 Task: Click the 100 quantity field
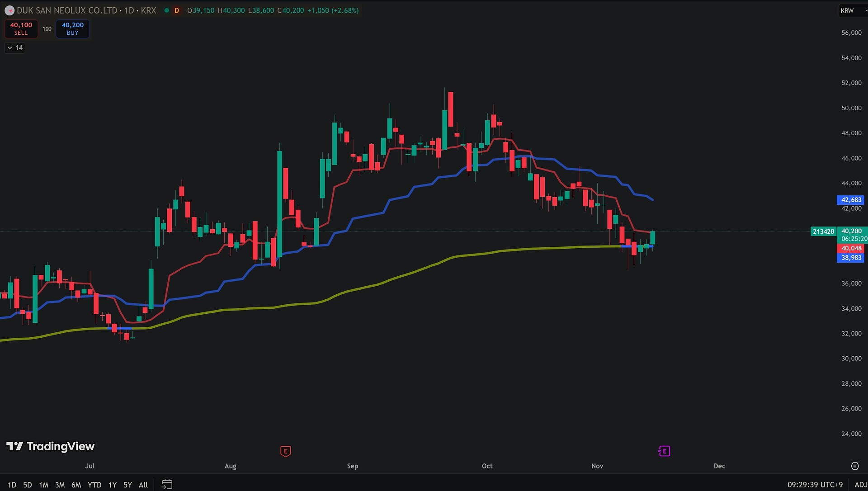[47, 29]
